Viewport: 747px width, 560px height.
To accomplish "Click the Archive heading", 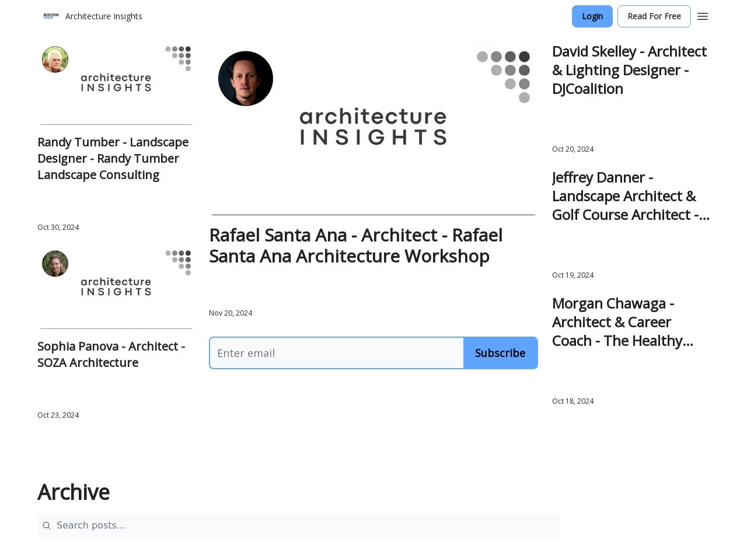I will click(74, 492).
